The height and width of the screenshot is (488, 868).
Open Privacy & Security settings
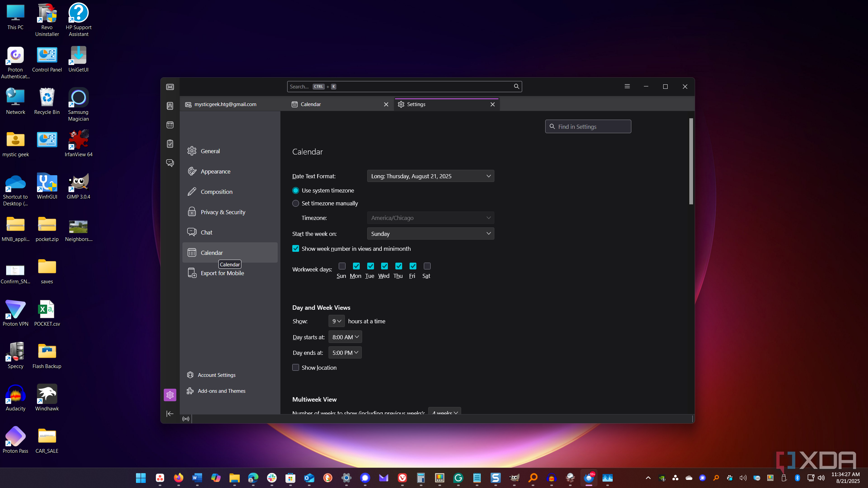(230, 212)
